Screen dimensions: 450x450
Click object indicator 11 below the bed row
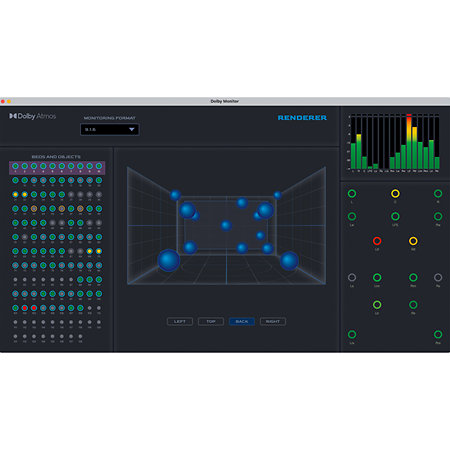coord(15,180)
